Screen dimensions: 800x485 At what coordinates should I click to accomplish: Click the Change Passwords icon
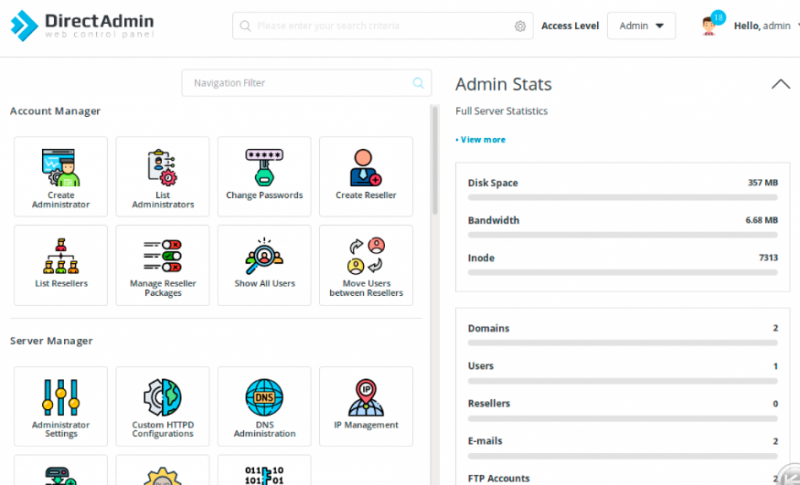click(x=264, y=177)
